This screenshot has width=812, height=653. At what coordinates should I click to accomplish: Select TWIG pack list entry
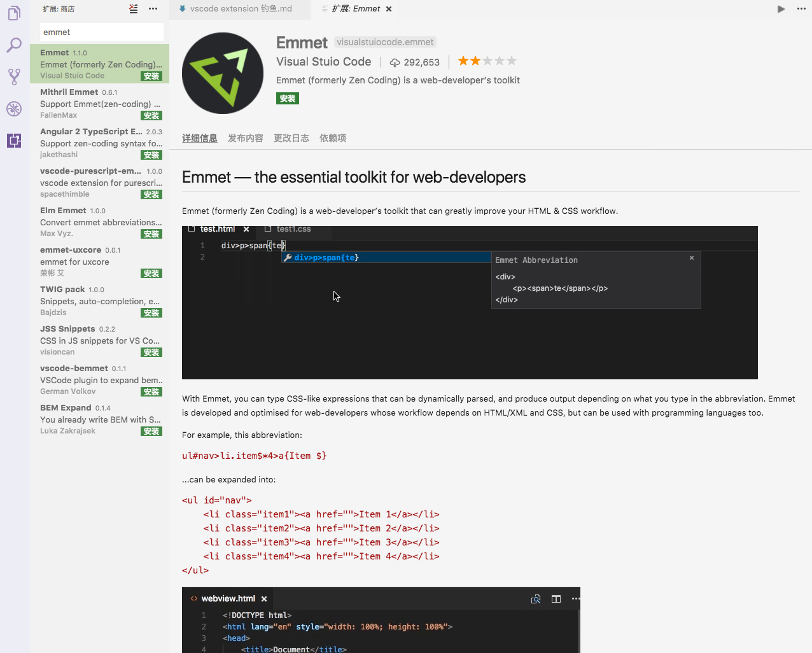tap(99, 300)
